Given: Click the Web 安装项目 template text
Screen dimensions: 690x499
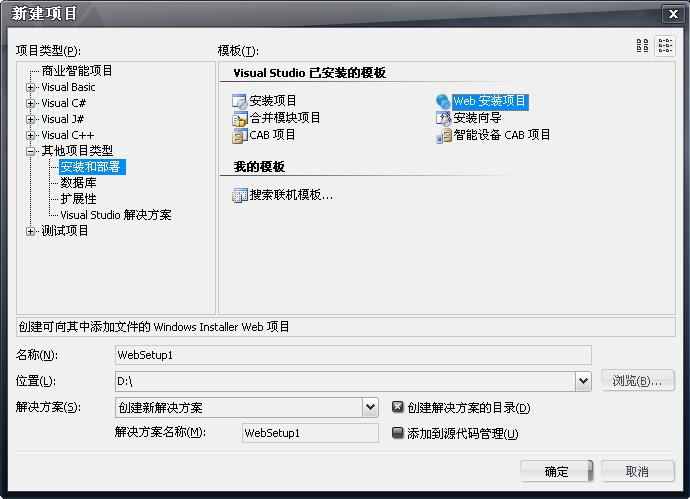Looking at the screenshot, I should [x=490, y=101].
